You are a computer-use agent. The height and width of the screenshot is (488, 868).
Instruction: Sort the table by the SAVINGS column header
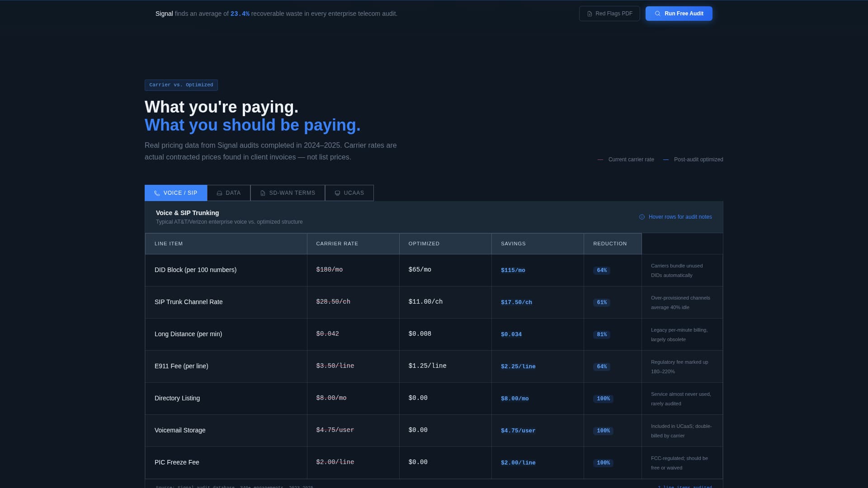(513, 244)
